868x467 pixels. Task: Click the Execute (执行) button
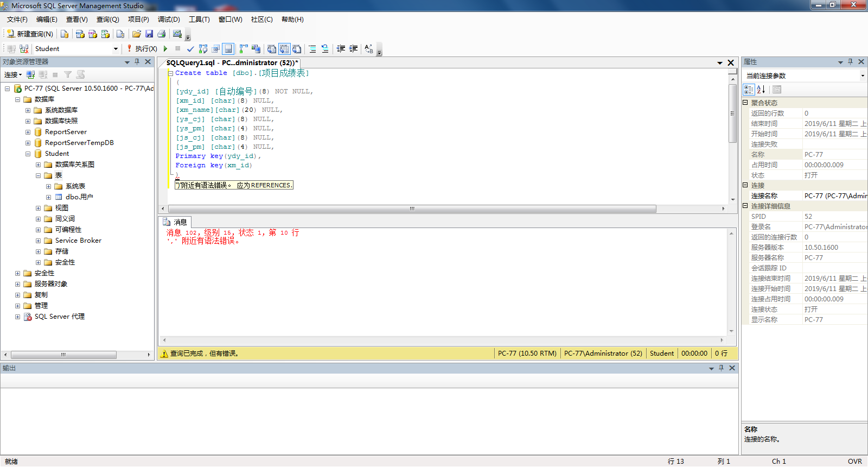tap(142, 49)
